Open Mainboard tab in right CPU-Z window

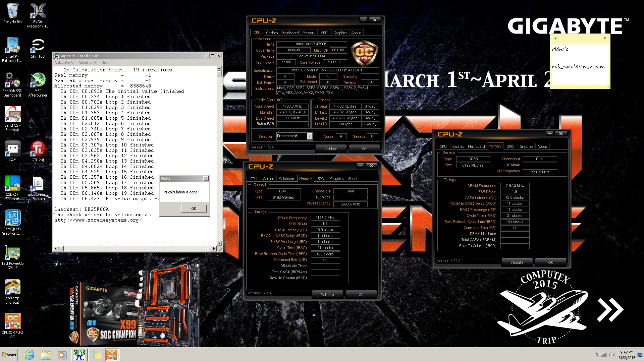pos(476,146)
